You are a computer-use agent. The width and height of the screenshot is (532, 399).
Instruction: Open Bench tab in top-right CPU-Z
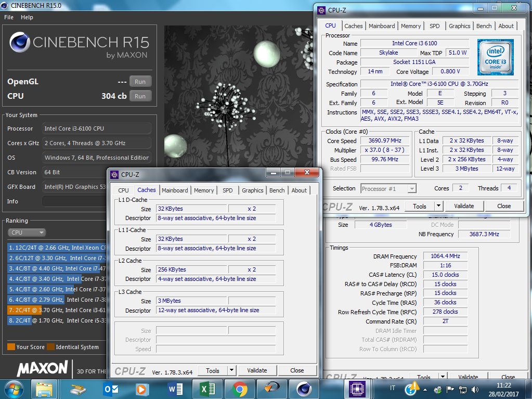484,26
